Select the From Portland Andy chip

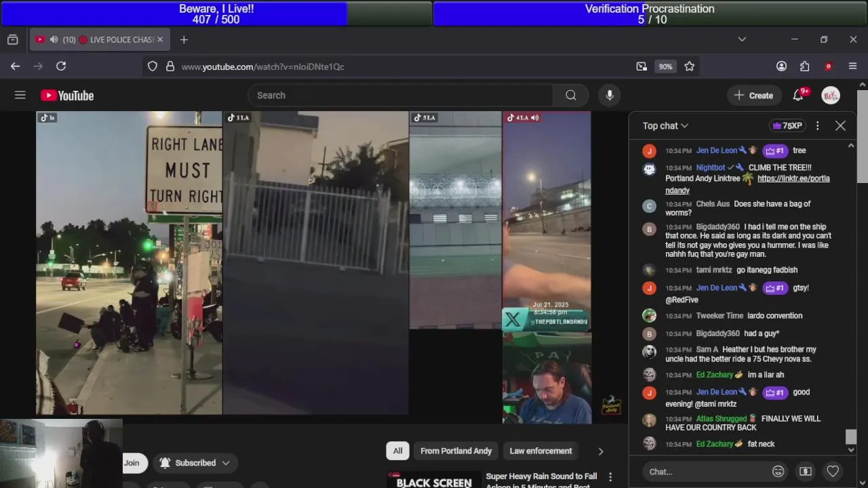pos(456,451)
